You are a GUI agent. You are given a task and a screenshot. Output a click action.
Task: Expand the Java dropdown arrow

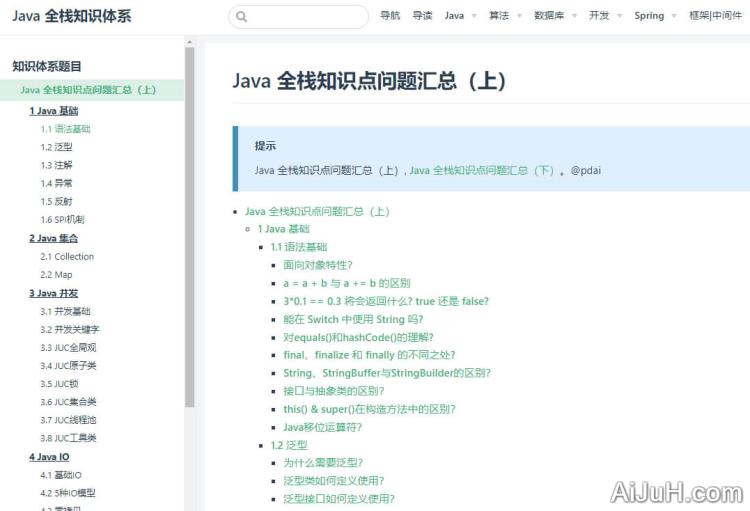coord(474,16)
